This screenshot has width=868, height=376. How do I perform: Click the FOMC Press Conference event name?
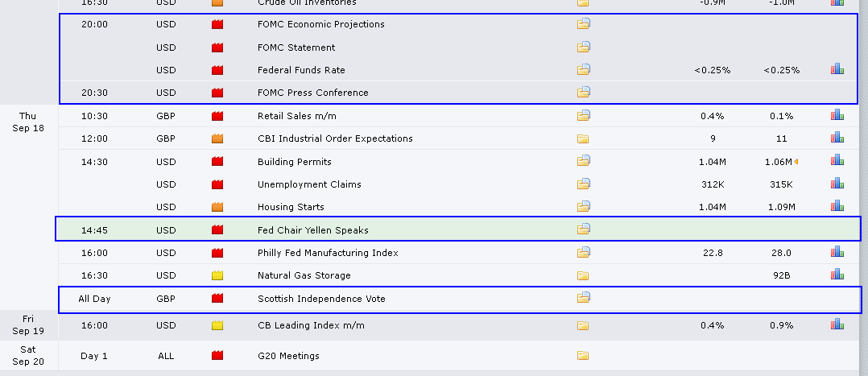pos(312,93)
